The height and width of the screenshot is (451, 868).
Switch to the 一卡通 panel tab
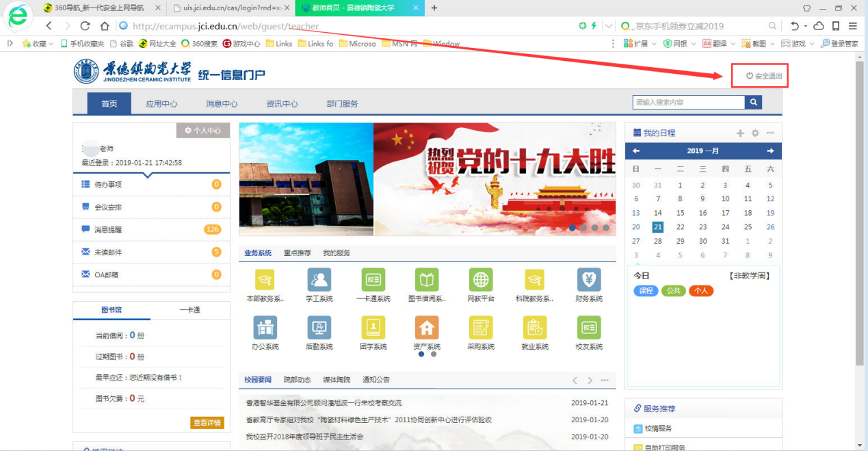tap(189, 310)
